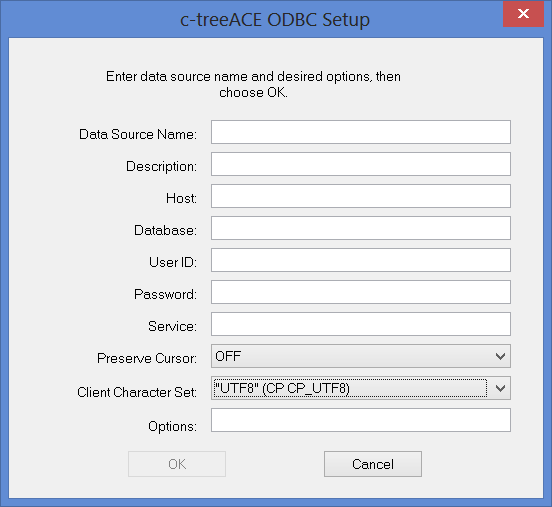Image resolution: width=552 pixels, height=507 pixels.
Task: Click the "Enter data source name" instruction text
Action: click(x=253, y=84)
